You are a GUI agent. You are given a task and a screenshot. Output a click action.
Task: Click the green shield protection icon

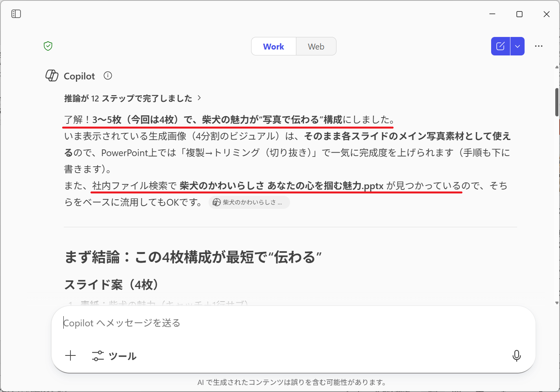[48, 46]
